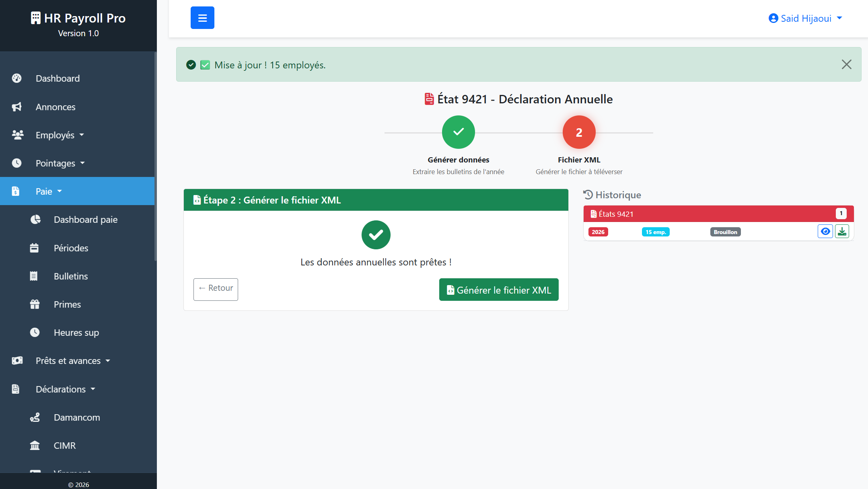This screenshot has width=868, height=489.
Task: Open CIMR declaration page
Action: click(65, 446)
